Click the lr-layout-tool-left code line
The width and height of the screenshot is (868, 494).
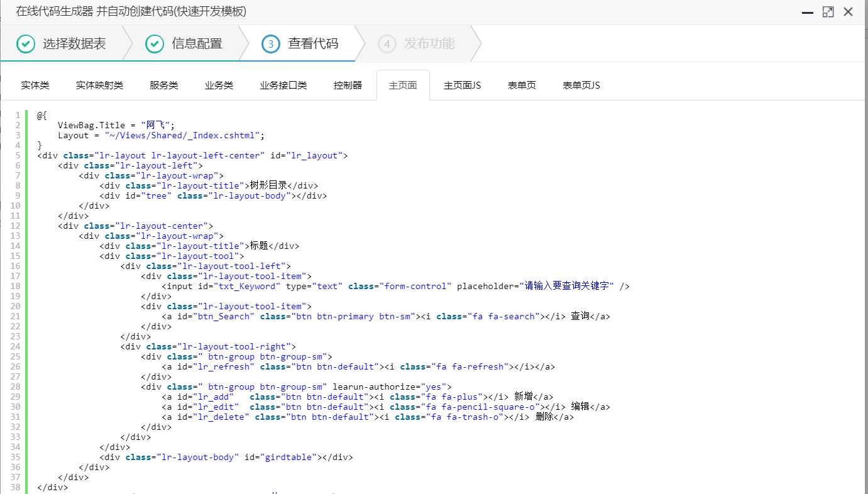(206, 266)
